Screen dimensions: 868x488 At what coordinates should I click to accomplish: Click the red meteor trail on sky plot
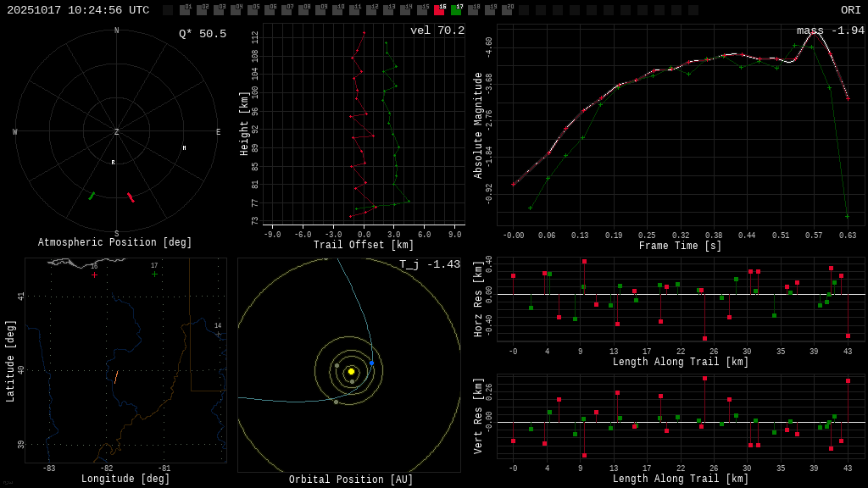[131, 197]
